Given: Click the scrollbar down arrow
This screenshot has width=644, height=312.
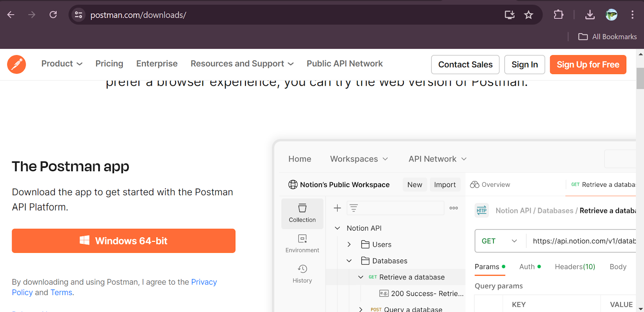Looking at the screenshot, I should 640,308.
